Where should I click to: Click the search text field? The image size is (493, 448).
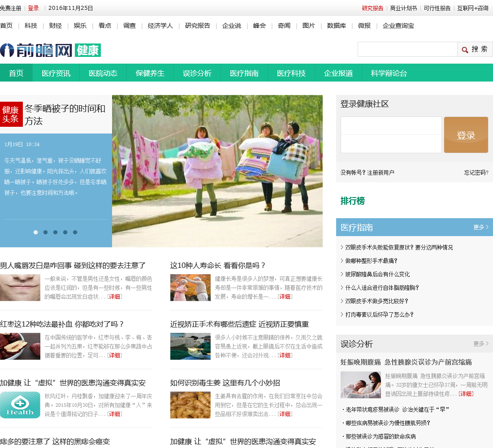407,49
